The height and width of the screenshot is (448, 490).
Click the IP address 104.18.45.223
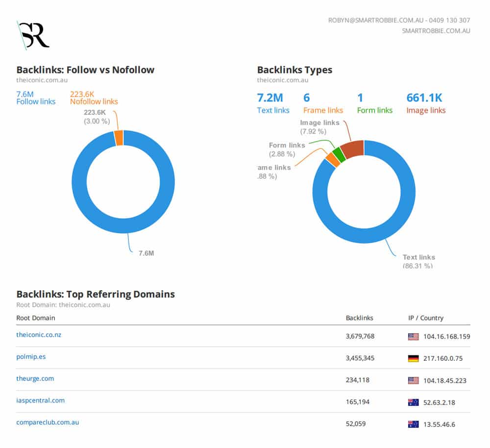(445, 380)
